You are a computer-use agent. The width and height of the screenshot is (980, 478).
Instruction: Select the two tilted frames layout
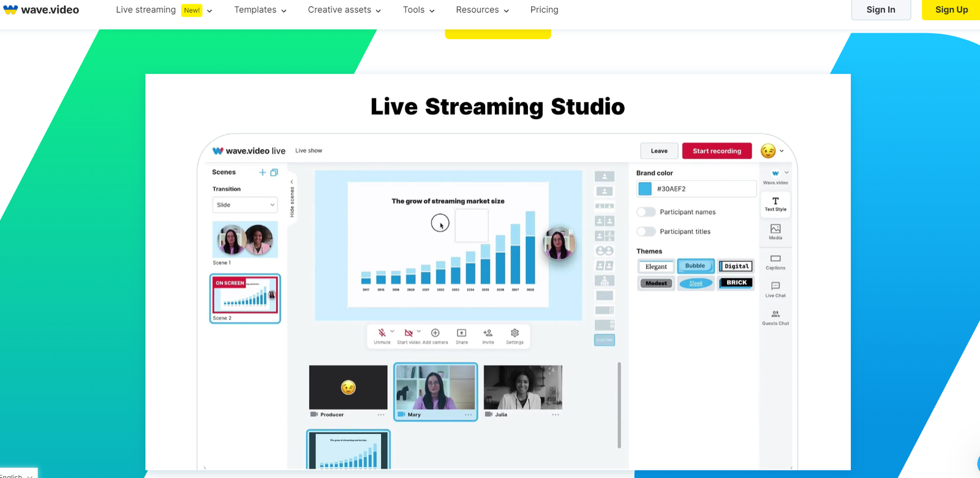coord(605,266)
